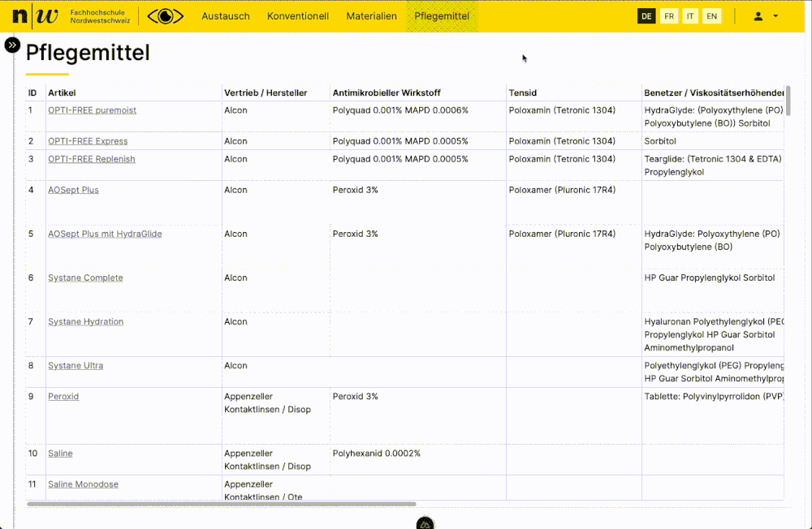The image size is (812, 529).
Task: Switch language to FR
Action: pyautogui.click(x=669, y=16)
